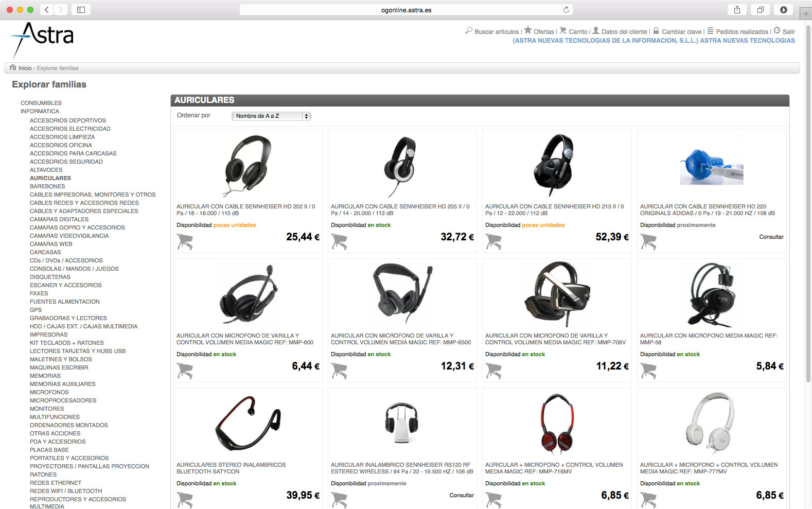Open Sennheiser HD 205 II product image
This screenshot has width=812, height=509.
[x=402, y=166]
